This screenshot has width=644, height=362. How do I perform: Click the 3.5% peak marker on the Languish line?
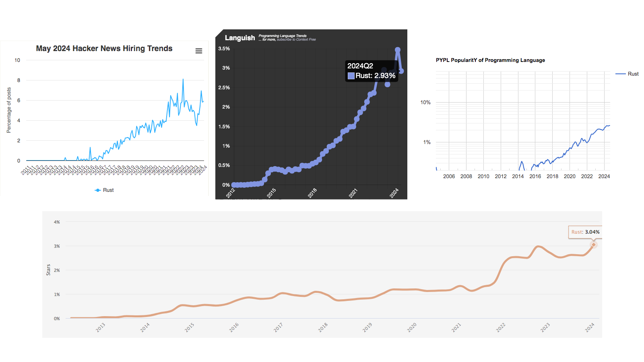[x=398, y=49]
